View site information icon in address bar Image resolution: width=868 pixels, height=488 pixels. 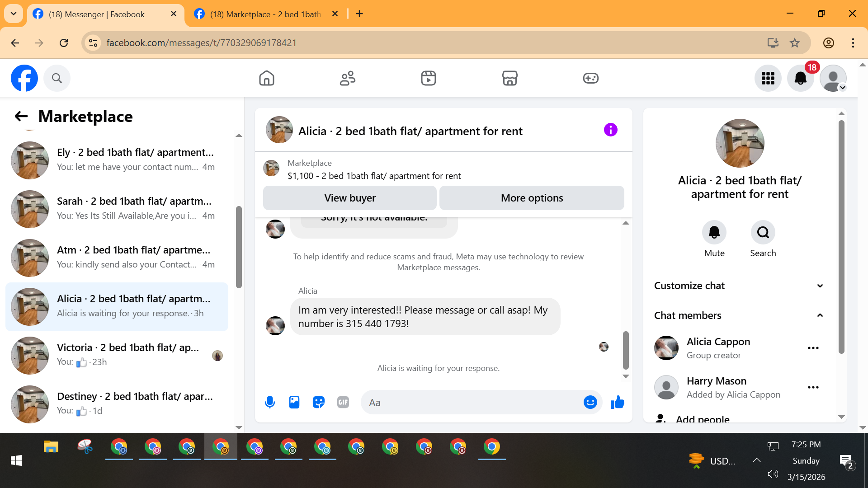coord(93,43)
